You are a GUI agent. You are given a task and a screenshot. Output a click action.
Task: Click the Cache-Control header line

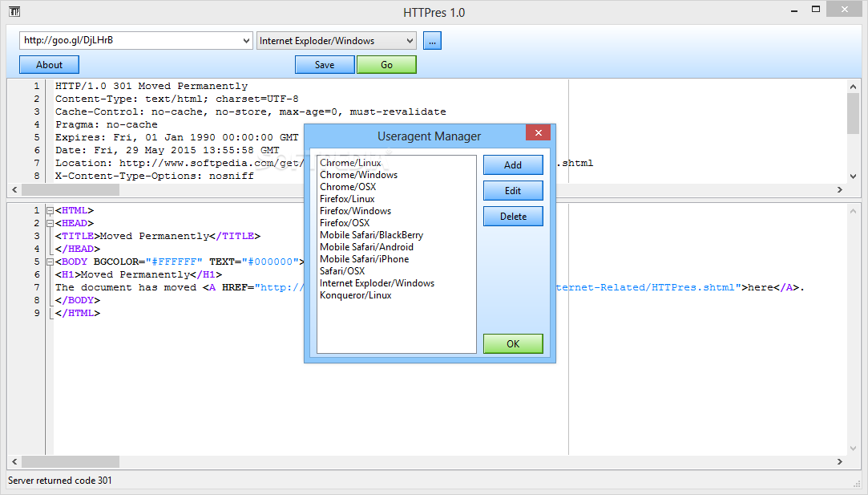pyautogui.click(x=250, y=112)
